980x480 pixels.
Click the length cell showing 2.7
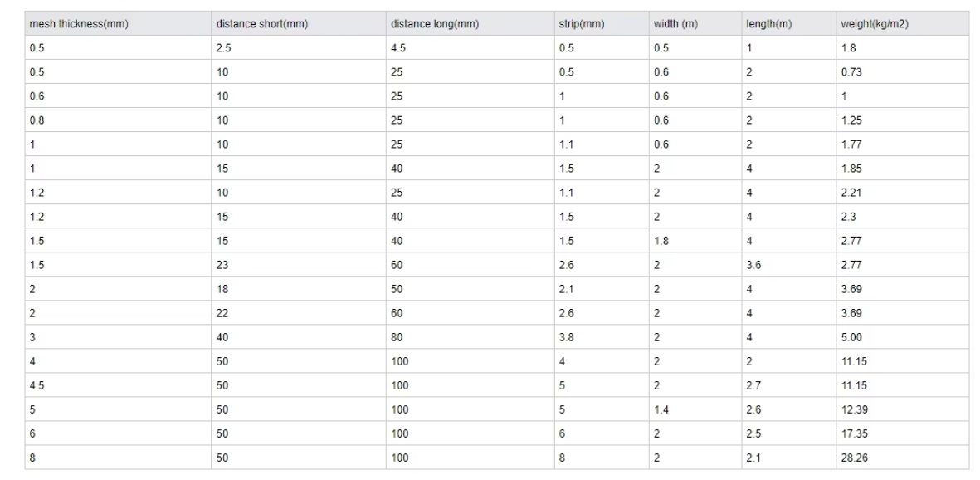[x=789, y=385]
